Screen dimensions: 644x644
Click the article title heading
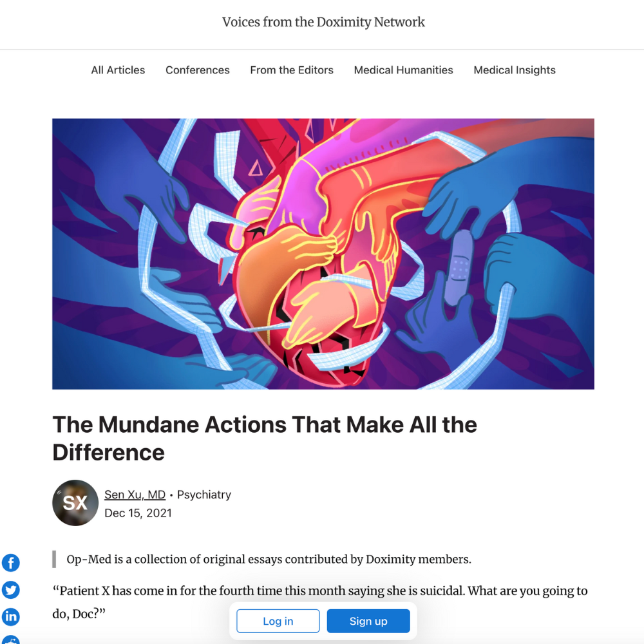265,438
